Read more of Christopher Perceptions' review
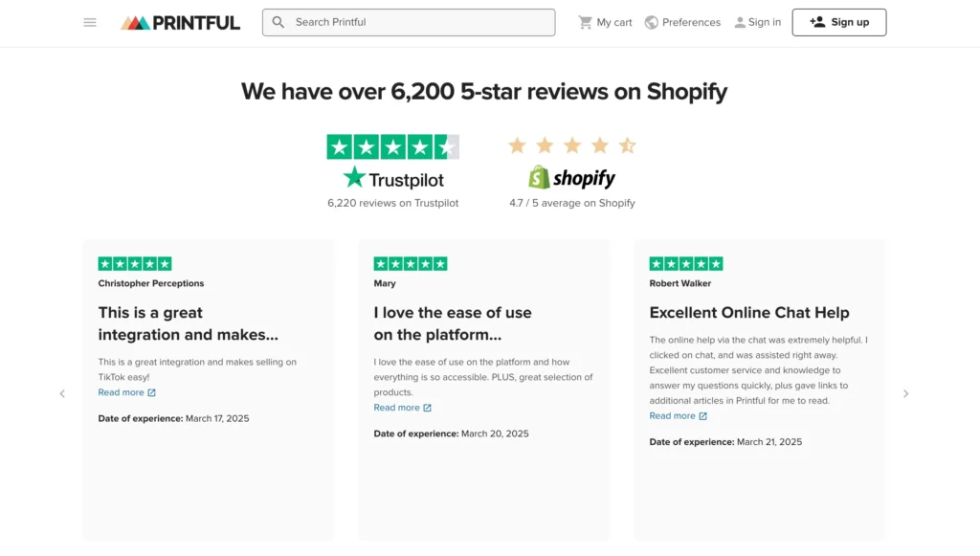The width and height of the screenshot is (980, 556). 122,392
